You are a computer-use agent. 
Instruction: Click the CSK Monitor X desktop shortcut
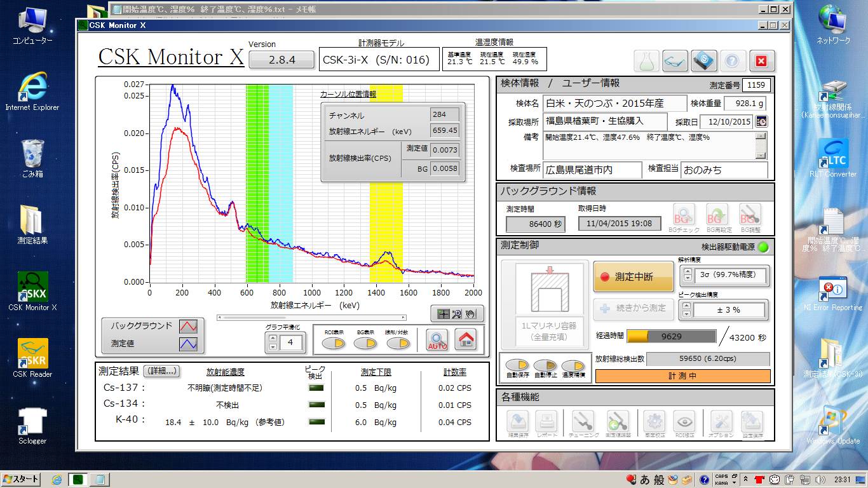[32, 292]
